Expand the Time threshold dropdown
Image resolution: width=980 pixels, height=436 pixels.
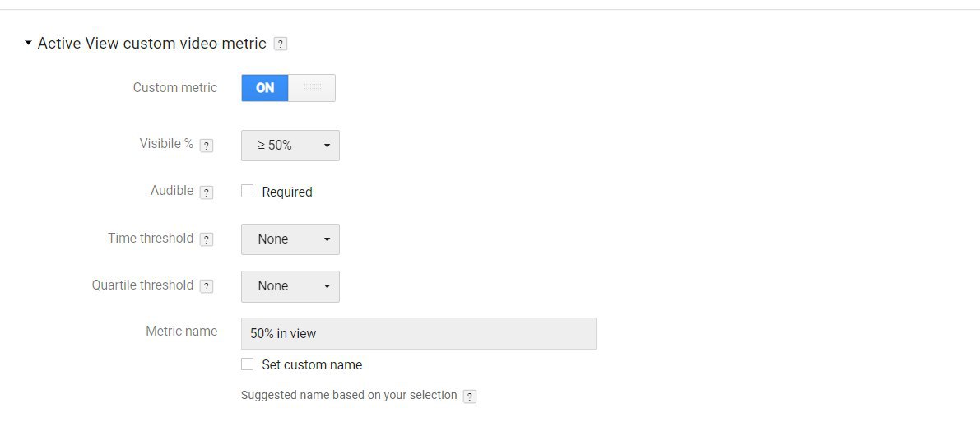[x=290, y=239]
